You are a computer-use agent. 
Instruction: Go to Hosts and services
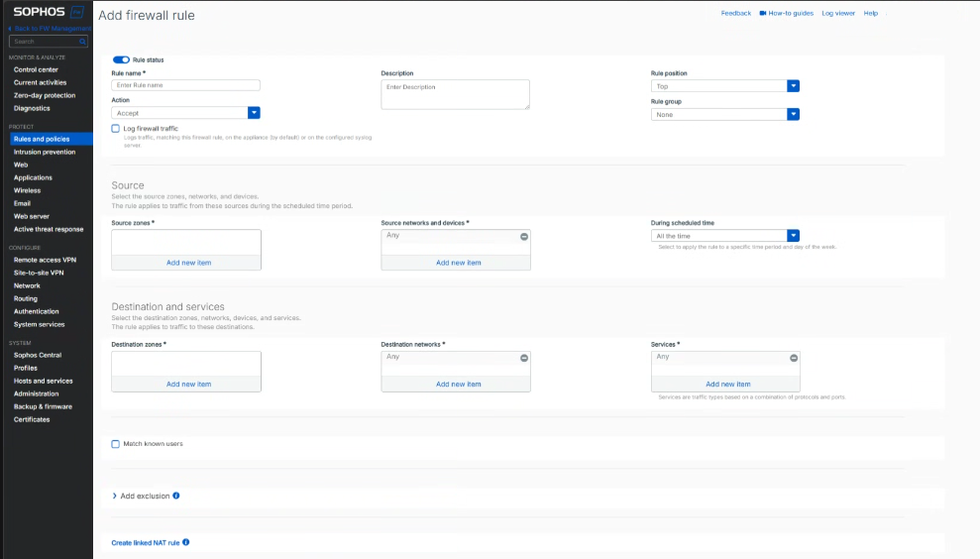coord(44,381)
